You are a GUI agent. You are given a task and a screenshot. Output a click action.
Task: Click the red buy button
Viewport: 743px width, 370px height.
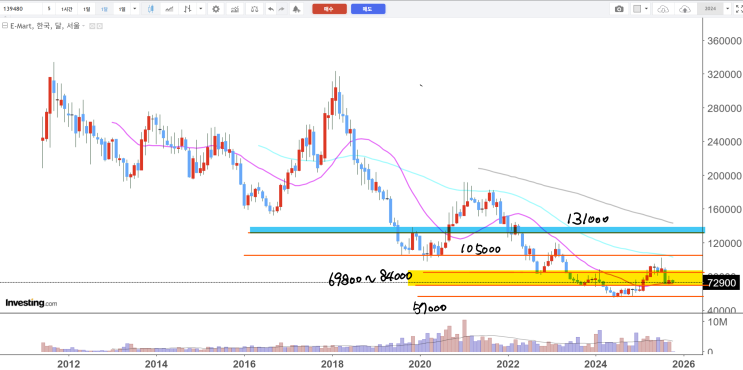329,9
